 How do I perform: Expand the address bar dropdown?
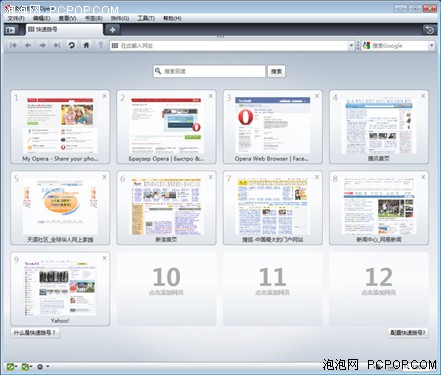(351, 46)
